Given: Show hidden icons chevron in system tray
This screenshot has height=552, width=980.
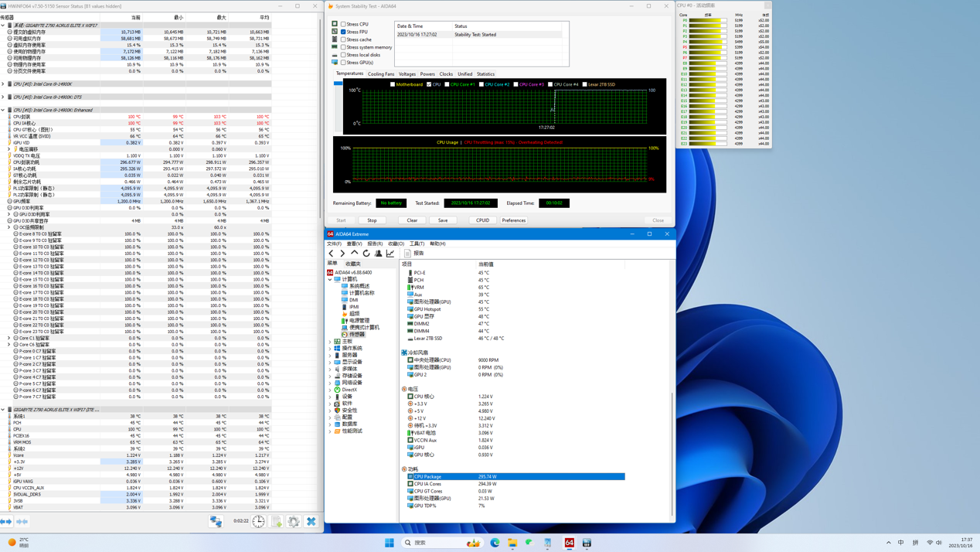Looking at the screenshot, I should coord(889,543).
